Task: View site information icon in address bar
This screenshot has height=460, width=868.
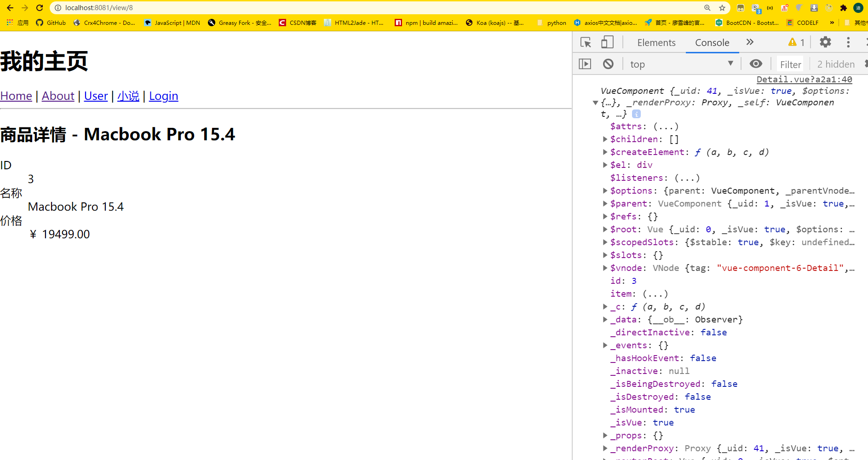Action: tap(58, 8)
